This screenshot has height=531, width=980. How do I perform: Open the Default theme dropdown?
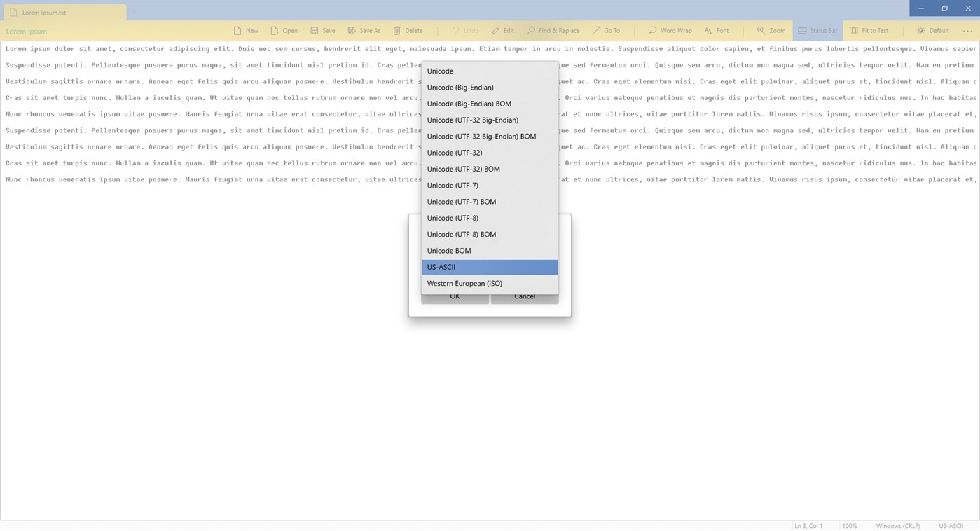pos(933,30)
